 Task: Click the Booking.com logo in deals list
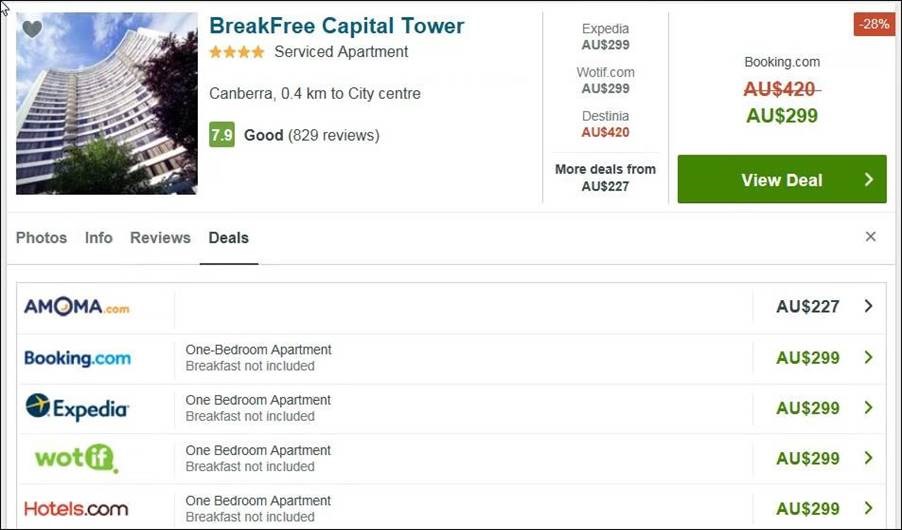pos(77,358)
